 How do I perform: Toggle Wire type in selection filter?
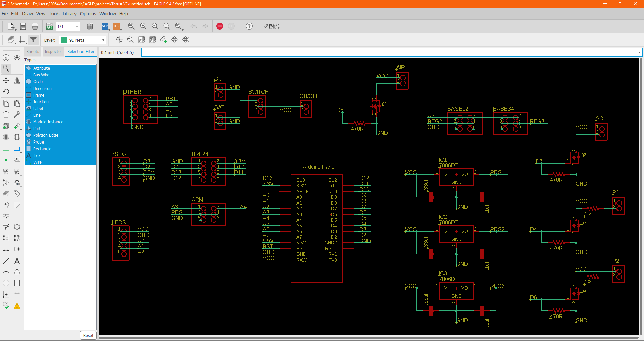coord(60,162)
